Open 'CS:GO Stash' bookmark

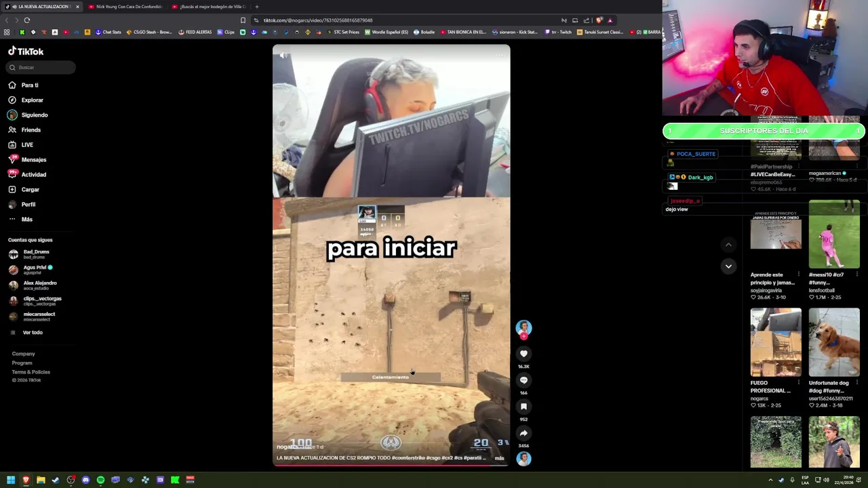[149, 32]
